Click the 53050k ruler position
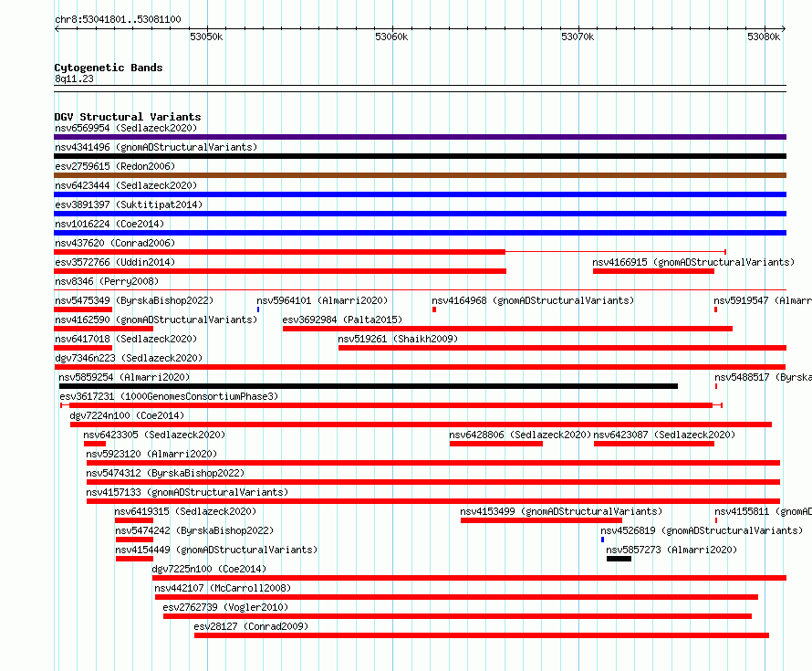 pos(206,37)
